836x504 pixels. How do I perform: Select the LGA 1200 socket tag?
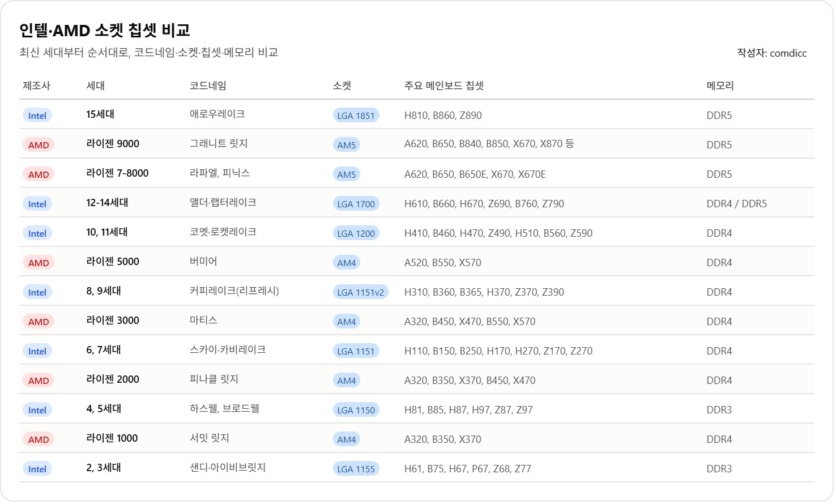(356, 233)
